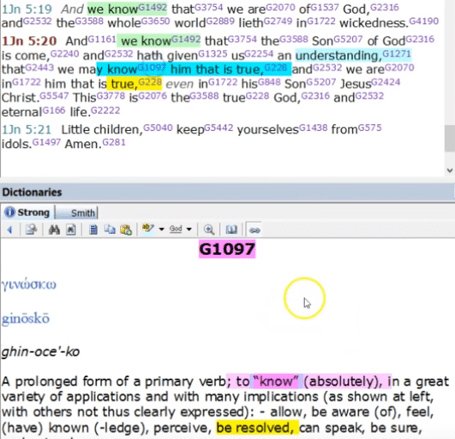Click the paste clipboard icon
Screen dimensions: 455x439
[126, 230]
